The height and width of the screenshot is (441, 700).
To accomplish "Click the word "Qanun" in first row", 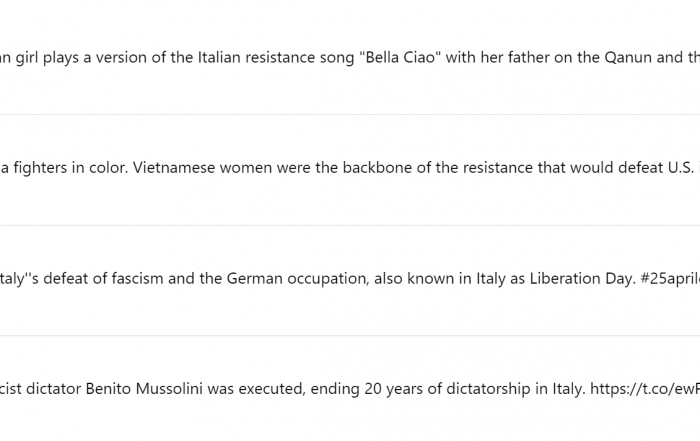I will coord(628,58).
